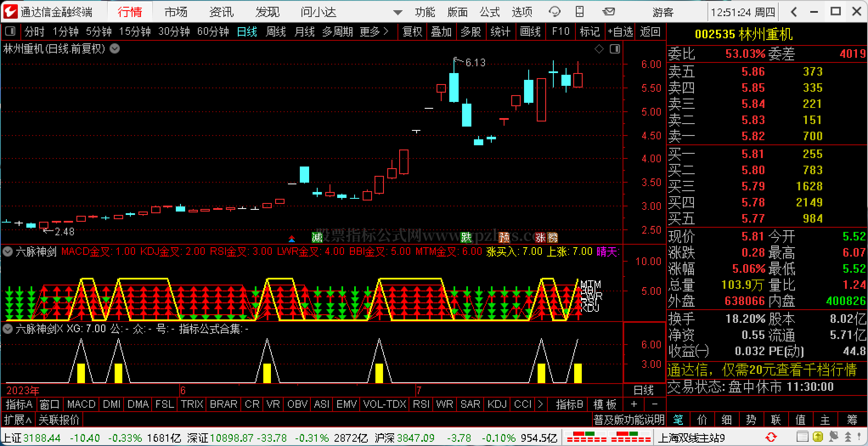Image resolution: width=868 pixels, height=446 pixels.
Task: Select the 60分钟 period
Action: [213, 31]
